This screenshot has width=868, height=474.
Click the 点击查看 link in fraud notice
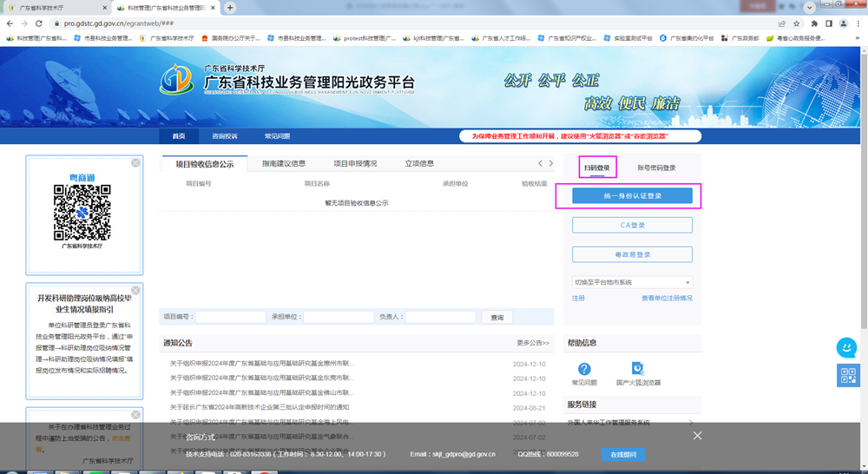[122, 438]
